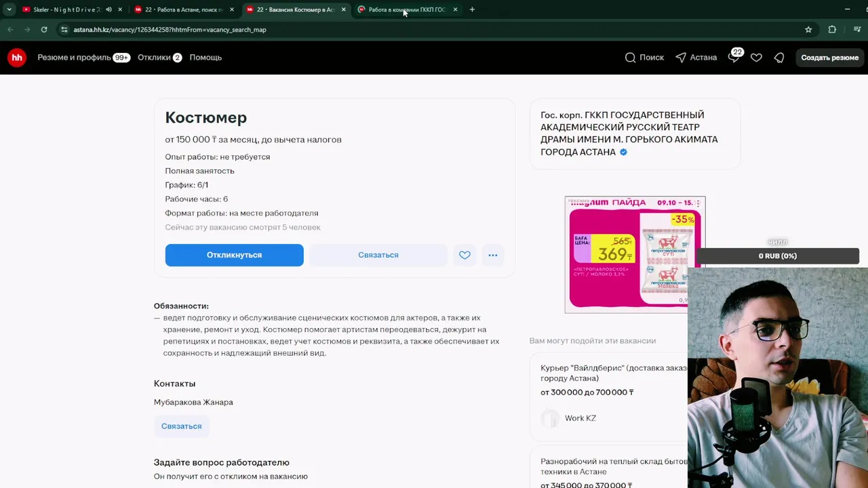
Task: Open Курьер Вайлдберис vacancy link
Action: pos(614,373)
